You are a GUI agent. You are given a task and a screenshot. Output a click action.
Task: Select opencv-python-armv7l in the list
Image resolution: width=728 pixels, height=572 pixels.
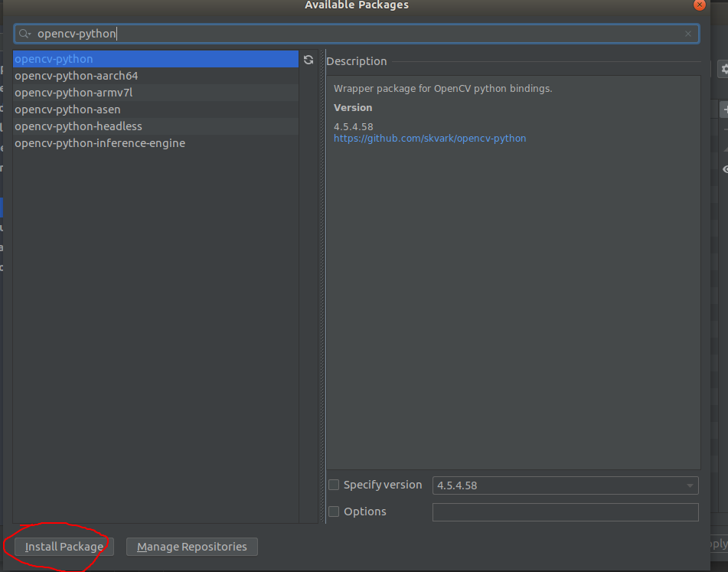(x=155, y=93)
